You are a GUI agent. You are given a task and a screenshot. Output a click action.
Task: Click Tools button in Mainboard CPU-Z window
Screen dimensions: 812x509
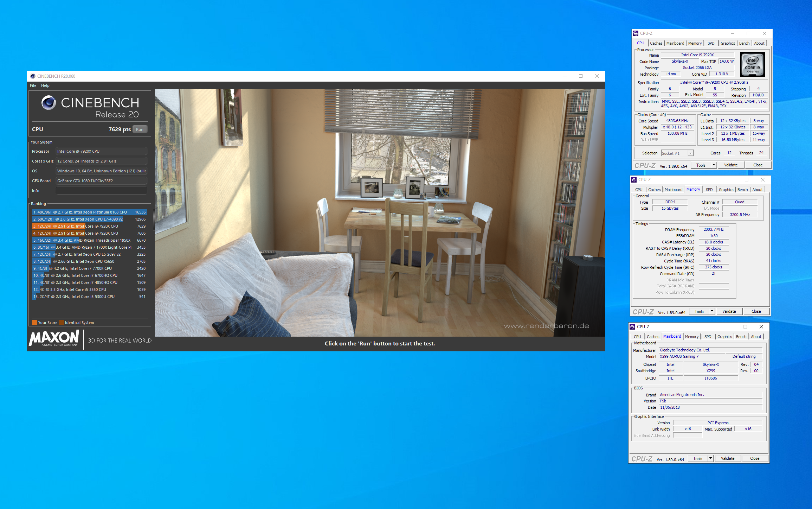click(698, 458)
